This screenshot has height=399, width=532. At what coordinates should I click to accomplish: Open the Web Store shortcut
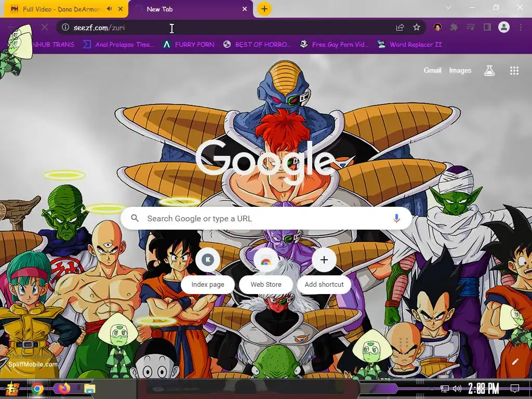point(266,271)
